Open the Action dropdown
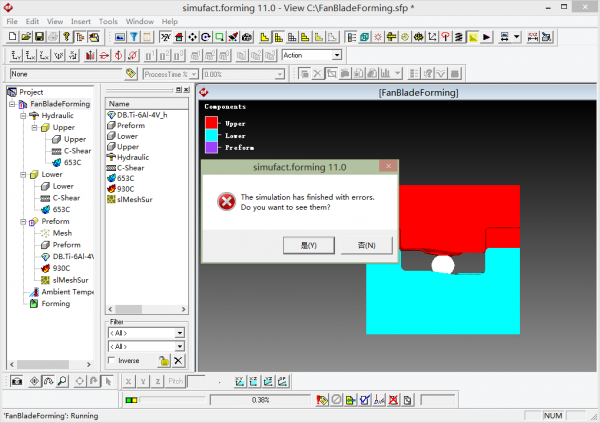This screenshot has width=600, height=423. (337, 55)
